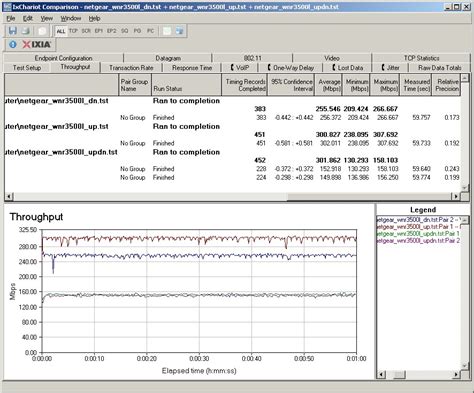Click the Save disk icon in toolbar
474x393 pixels.
coord(13,31)
